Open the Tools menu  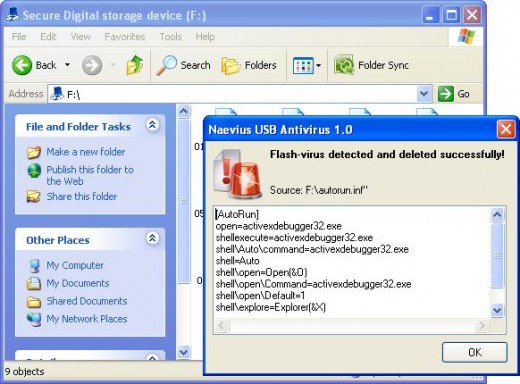pyautogui.click(x=170, y=36)
